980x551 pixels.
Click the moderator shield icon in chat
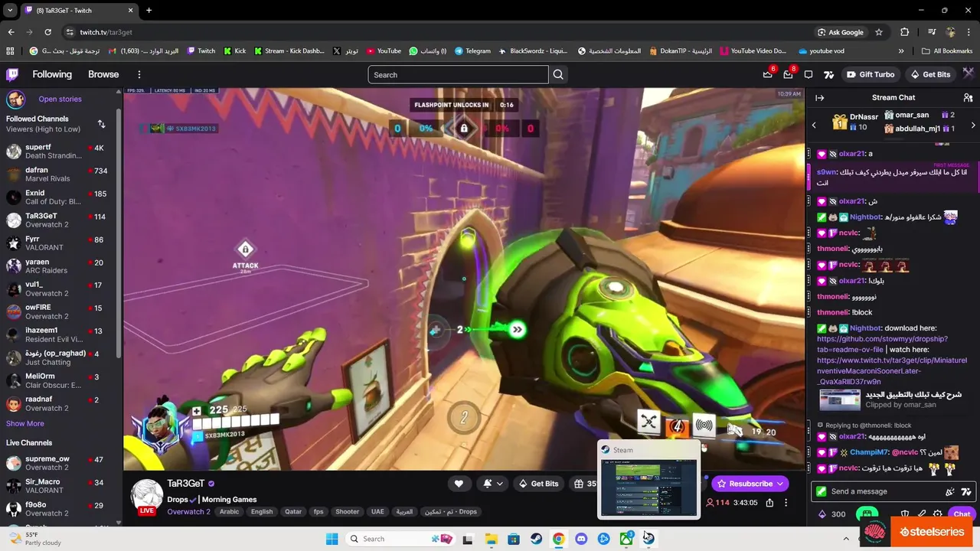pos(904,514)
